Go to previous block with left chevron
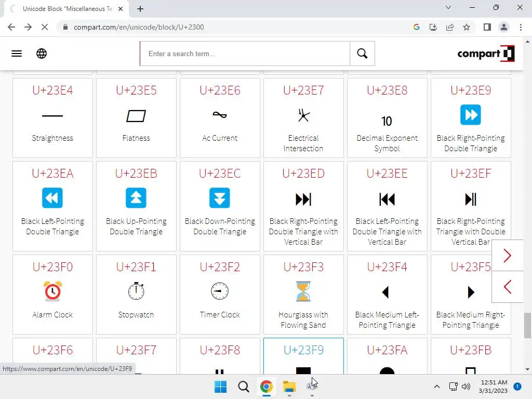Image resolution: width=532 pixels, height=399 pixels. 507,287
